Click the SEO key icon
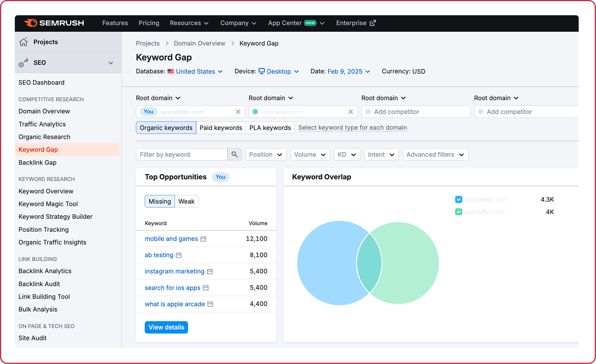The height and width of the screenshot is (364, 596). [x=23, y=63]
